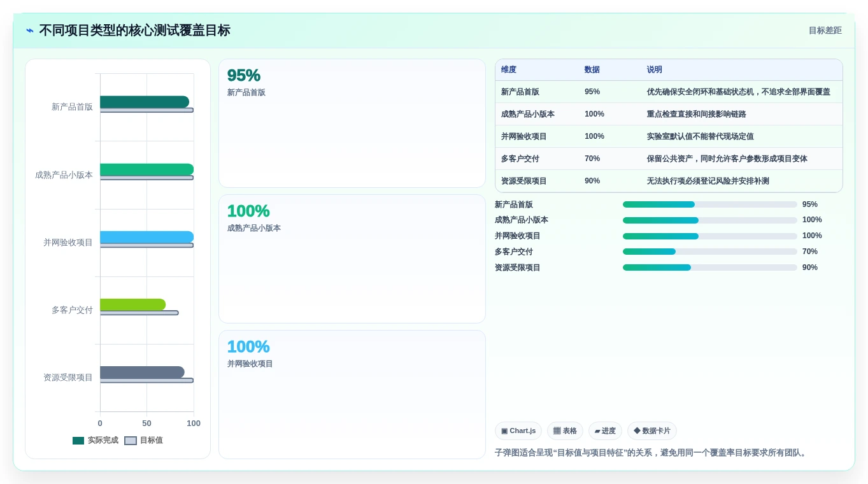The width and height of the screenshot is (868, 484).
Task: Click the 资源受限项目 progress bar
Action: (x=710, y=267)
